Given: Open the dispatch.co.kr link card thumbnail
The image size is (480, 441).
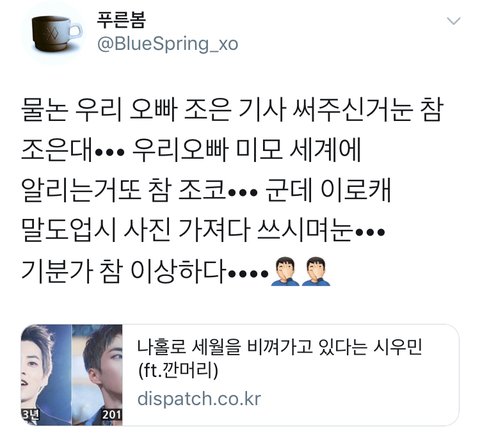Looking at the screenshot, I should [72, 375].
